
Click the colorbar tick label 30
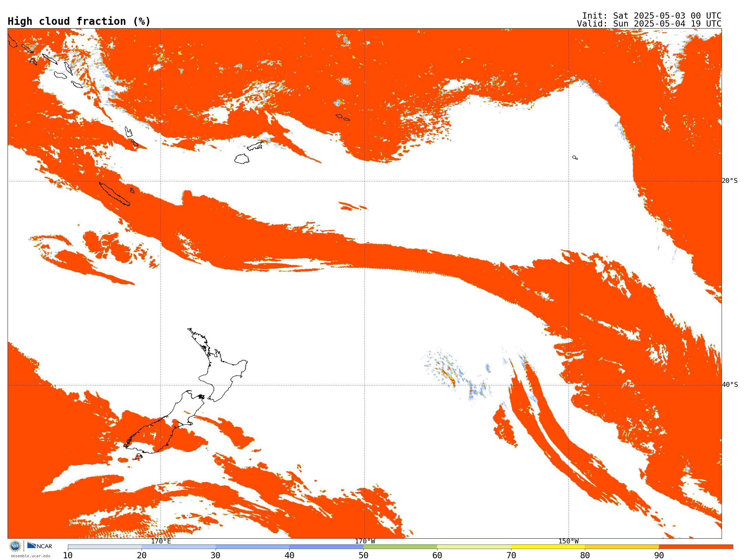coord(216,556)
